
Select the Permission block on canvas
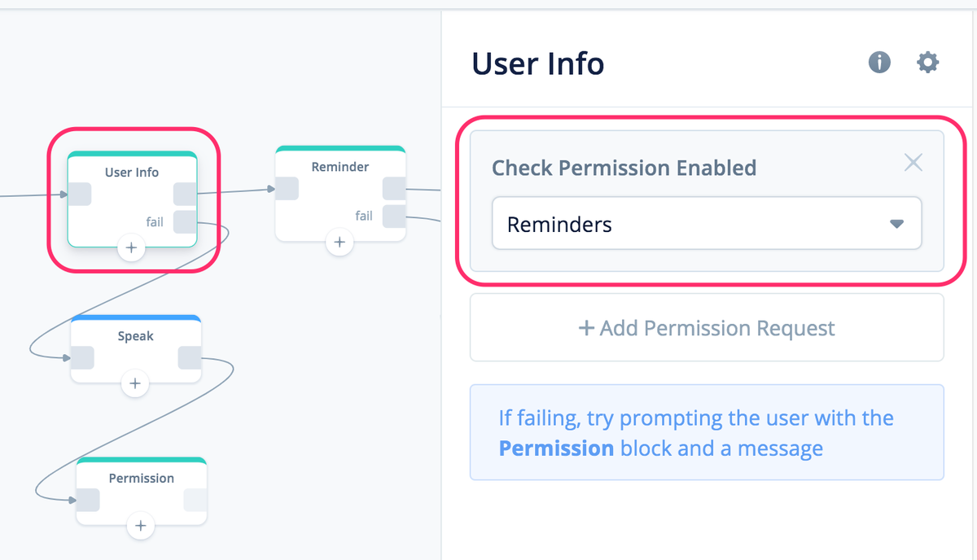(x=141, y=491)
